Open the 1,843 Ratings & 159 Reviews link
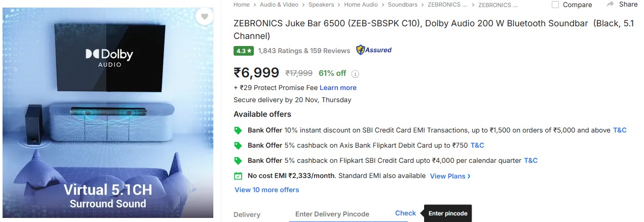 (304, 51)
